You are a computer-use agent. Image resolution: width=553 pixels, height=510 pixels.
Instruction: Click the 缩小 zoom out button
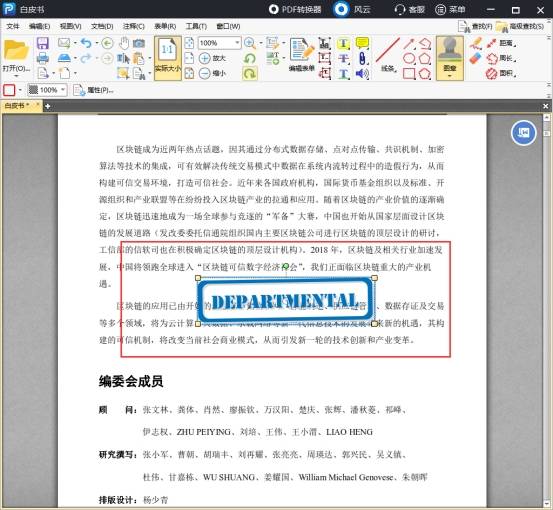(x=212, y=73)
